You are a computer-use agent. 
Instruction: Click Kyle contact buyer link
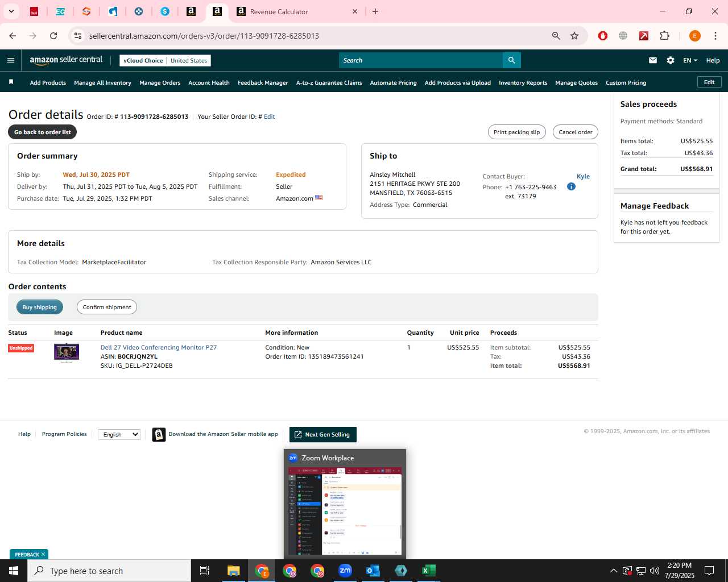pyautogui.click(x=583, y=176)
